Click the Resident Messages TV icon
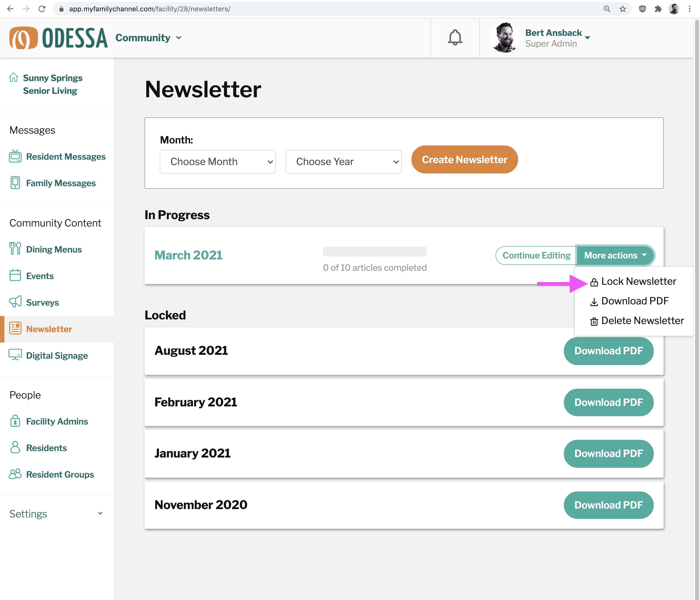 pyautogui.click(x=15, y=156)
